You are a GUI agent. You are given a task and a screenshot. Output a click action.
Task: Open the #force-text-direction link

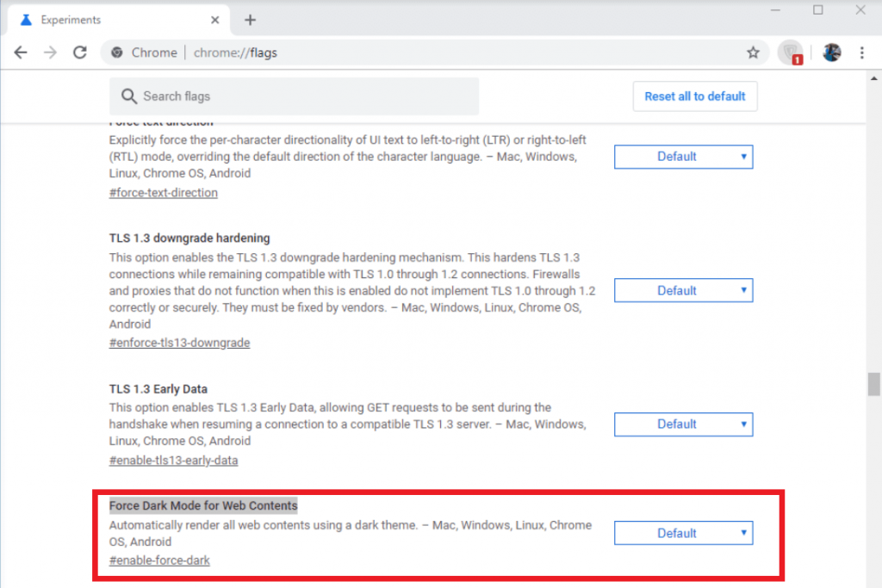(x=163, y=193)
